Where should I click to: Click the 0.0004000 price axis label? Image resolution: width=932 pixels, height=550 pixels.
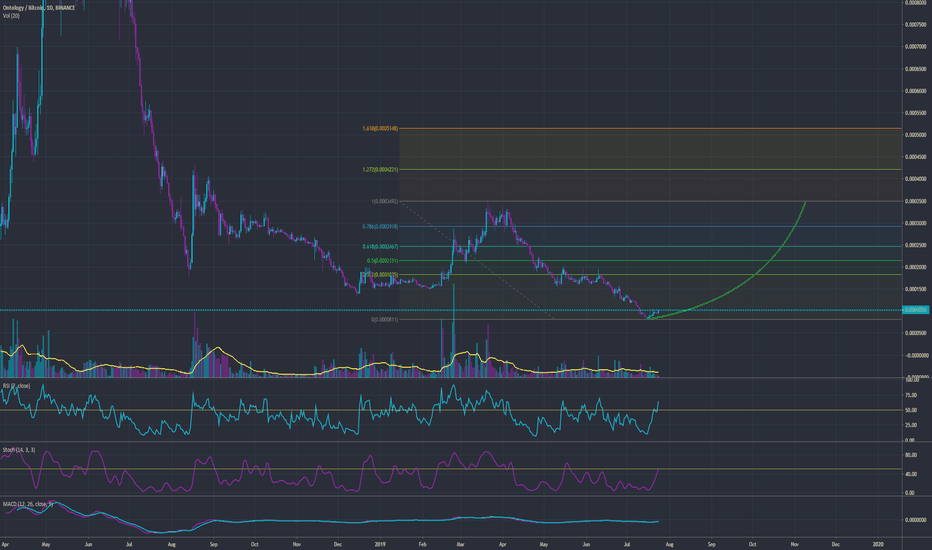click(915, 179)
